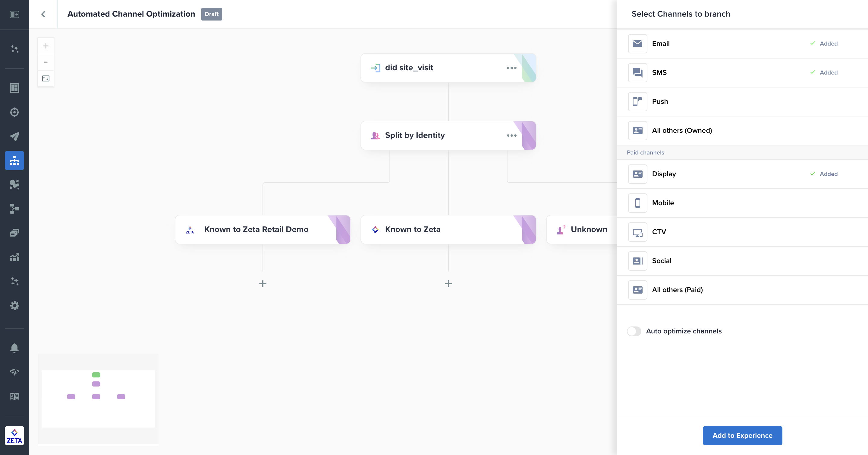Click Add to Experience button
The image size is (868, 455).
tap(742, 435)
